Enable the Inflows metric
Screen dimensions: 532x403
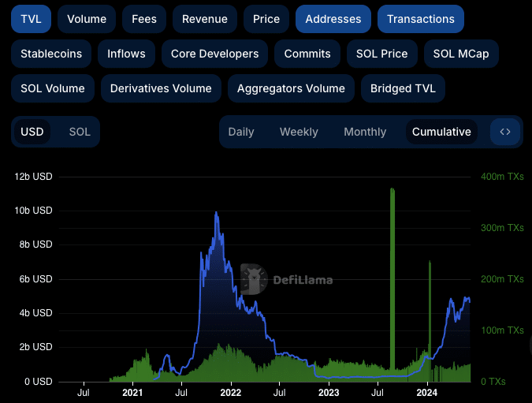[x=126, y=54]
